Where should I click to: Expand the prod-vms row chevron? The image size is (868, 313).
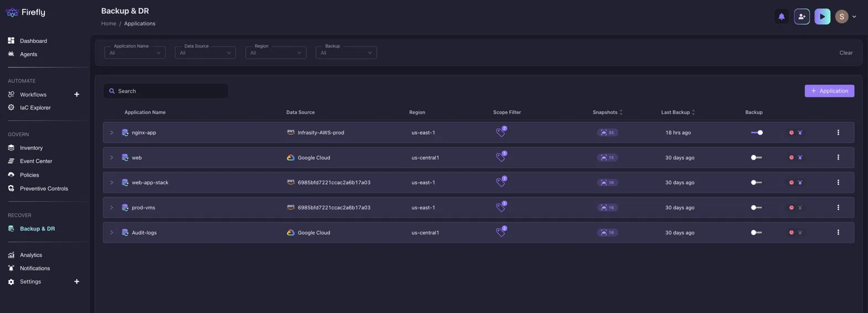[x=111, y=207]
